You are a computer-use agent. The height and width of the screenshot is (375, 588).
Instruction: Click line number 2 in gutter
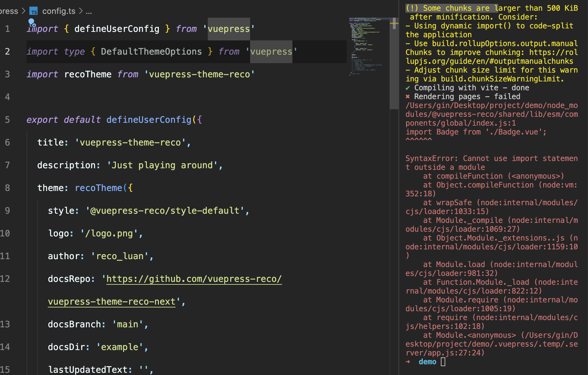7,52
